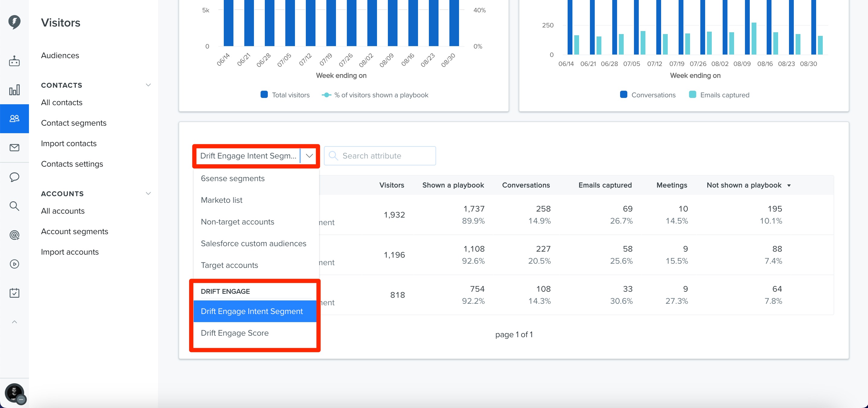Image resolution: width=868 pixels, height=408 pixels.
Task: Choose 6sense segments option
Action: 255,178
